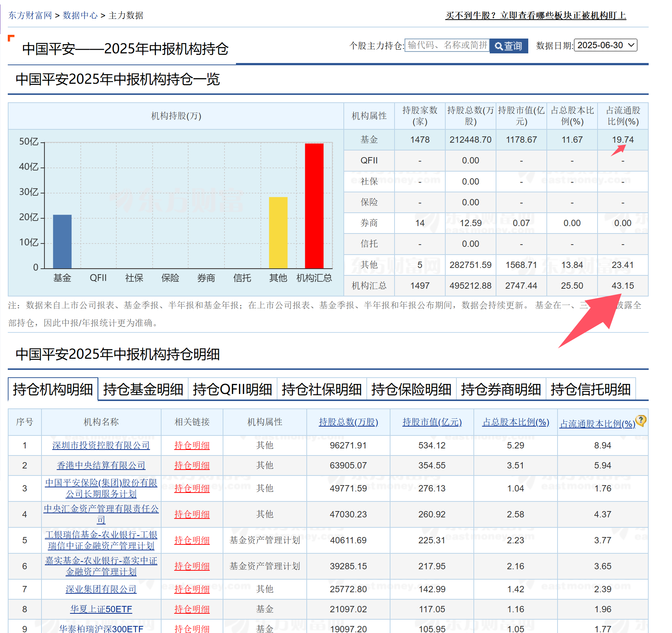Open 香港中央结算有限公司 institution link
This screenshot has width=672, height=633.
pyautogui.click(x=101, y=465)
